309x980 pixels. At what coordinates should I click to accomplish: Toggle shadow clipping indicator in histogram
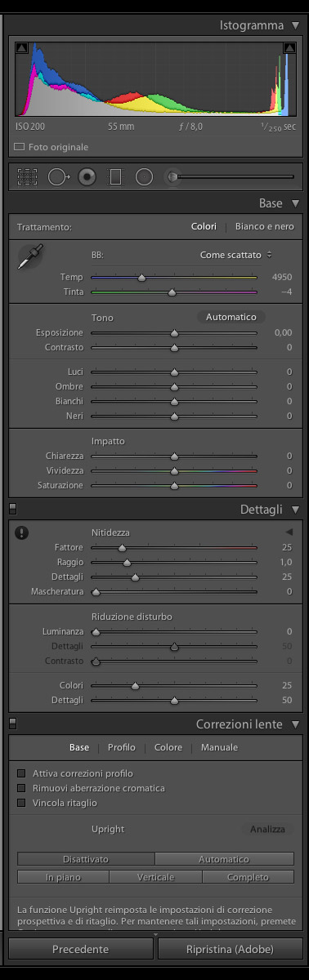[21, 48]
